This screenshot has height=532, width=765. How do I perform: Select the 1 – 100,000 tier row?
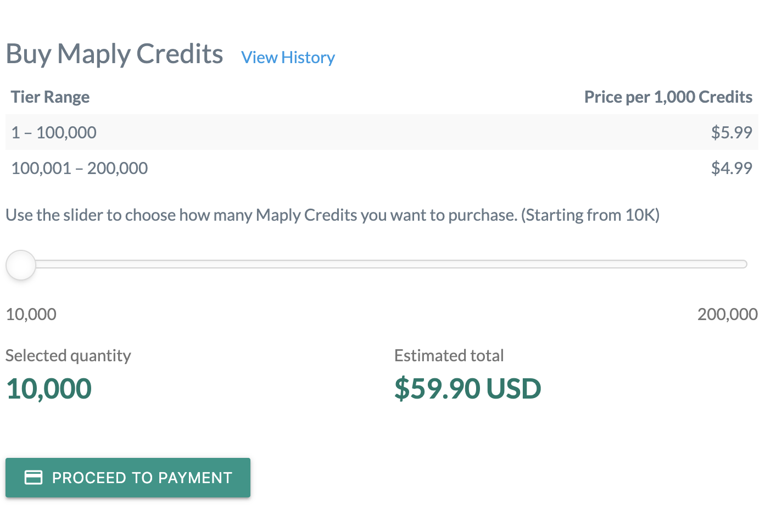click(54, 132)
